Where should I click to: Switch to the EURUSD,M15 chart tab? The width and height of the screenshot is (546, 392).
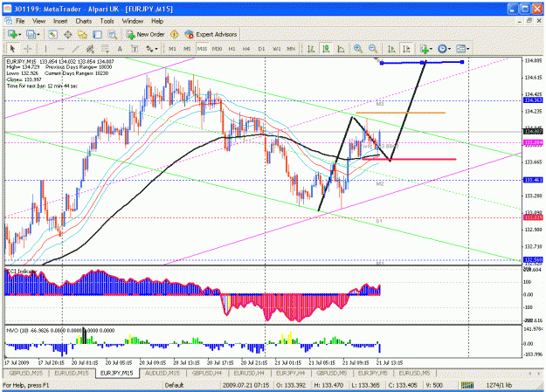[72, 373]
